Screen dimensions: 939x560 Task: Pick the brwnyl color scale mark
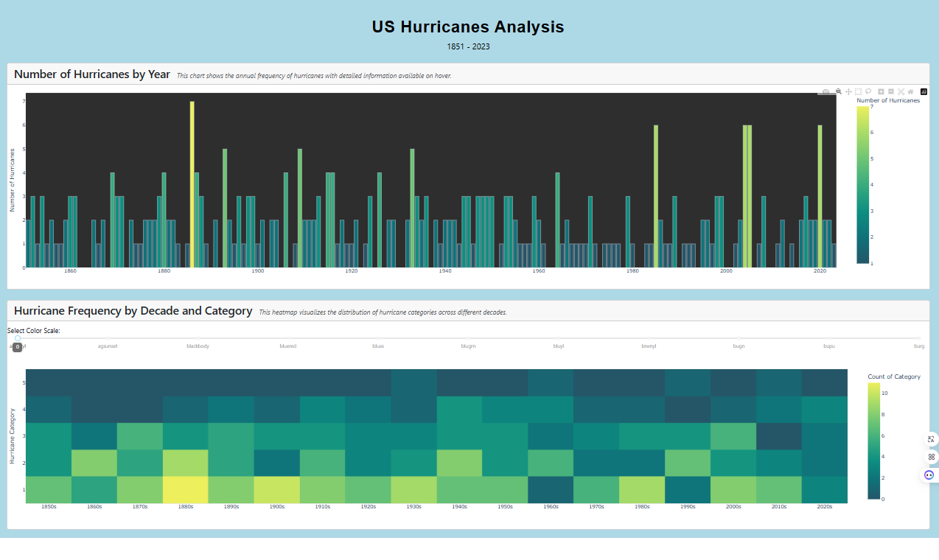click(x=649, y=338)
